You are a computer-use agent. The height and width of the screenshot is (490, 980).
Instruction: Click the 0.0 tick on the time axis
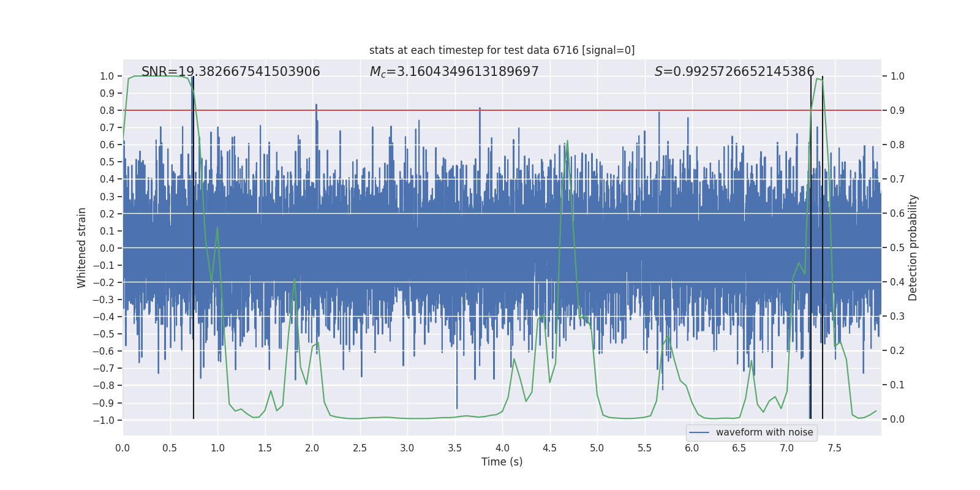(x=123, y=448)
